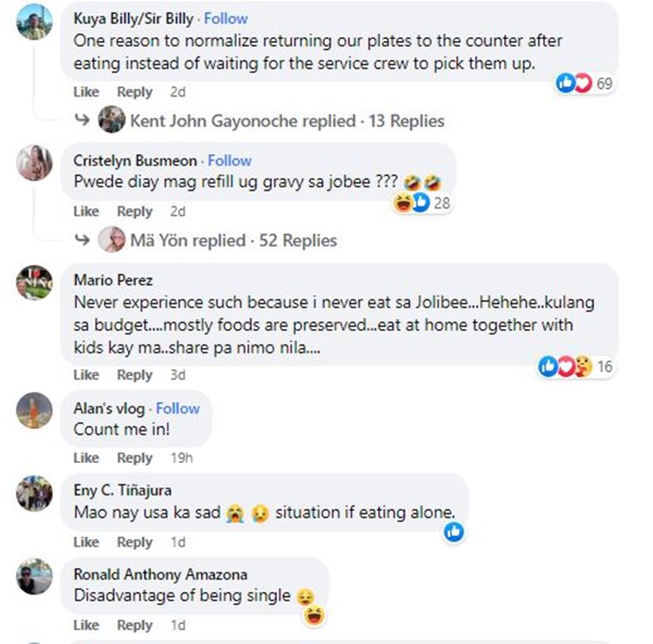The width and height of the screenshot is (653, 644).
Task: Click Ronald Anthony Amazona's avatar
Action: pyautogui.click(x=34, y=577)
